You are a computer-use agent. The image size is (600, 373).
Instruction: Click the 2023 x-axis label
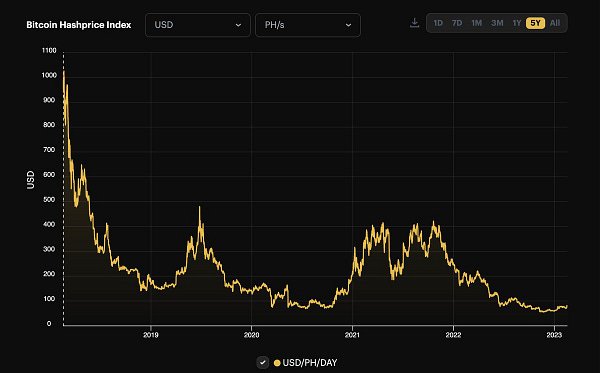pos(554,335)
